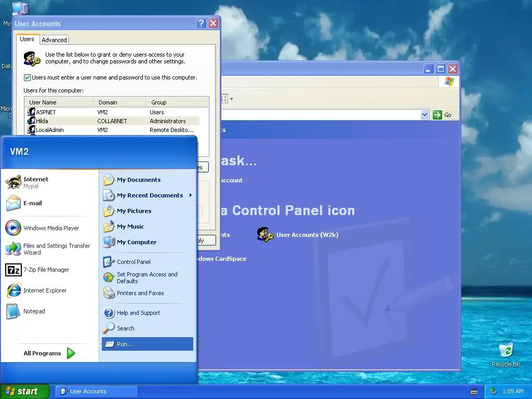Click Domain column header

[x=120, y=102]
